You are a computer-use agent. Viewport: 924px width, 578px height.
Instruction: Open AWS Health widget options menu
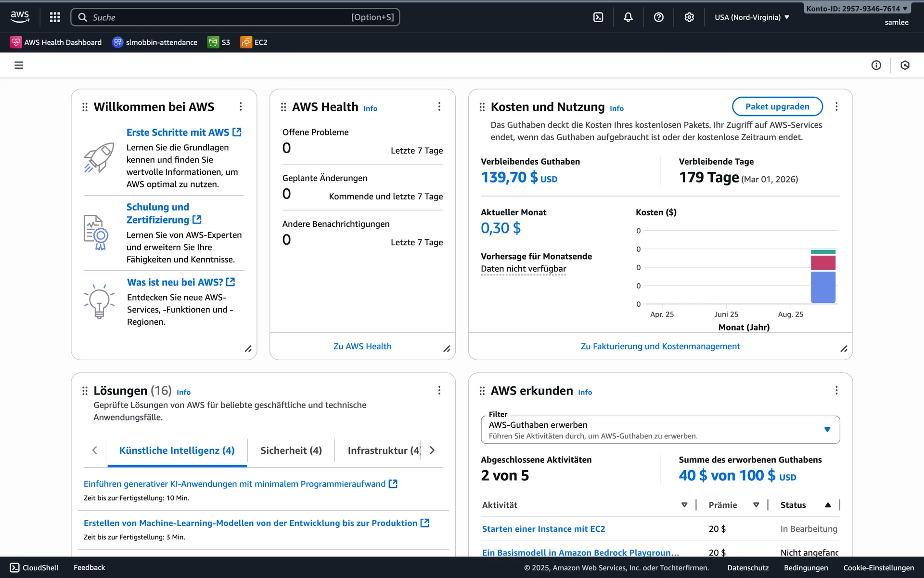coord(439,106)
